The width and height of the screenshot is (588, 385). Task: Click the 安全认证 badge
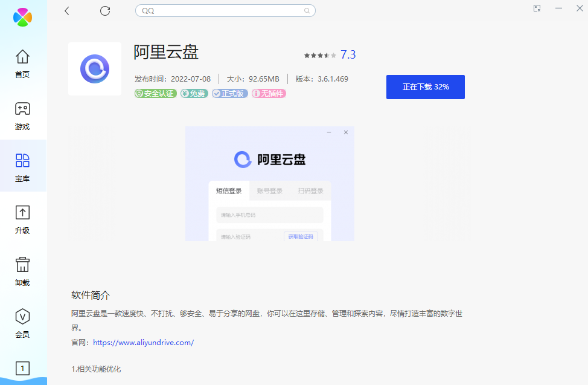tap(156, 94)
